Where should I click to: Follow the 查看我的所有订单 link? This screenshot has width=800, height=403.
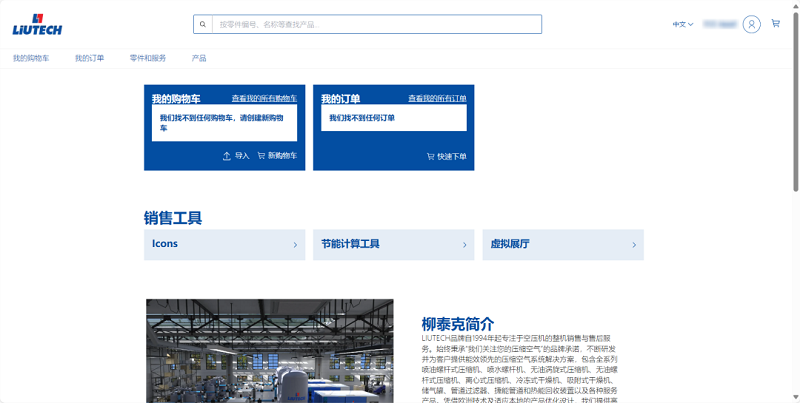coord(437,98)
